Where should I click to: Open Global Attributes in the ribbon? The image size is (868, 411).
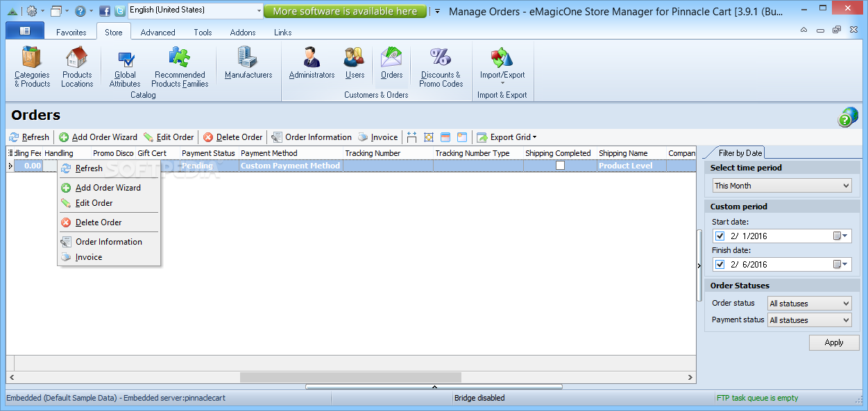125,67
